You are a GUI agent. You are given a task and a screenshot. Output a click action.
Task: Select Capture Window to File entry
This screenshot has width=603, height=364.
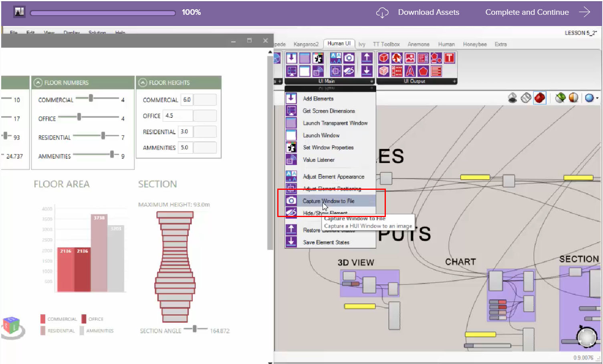point(331,201)
